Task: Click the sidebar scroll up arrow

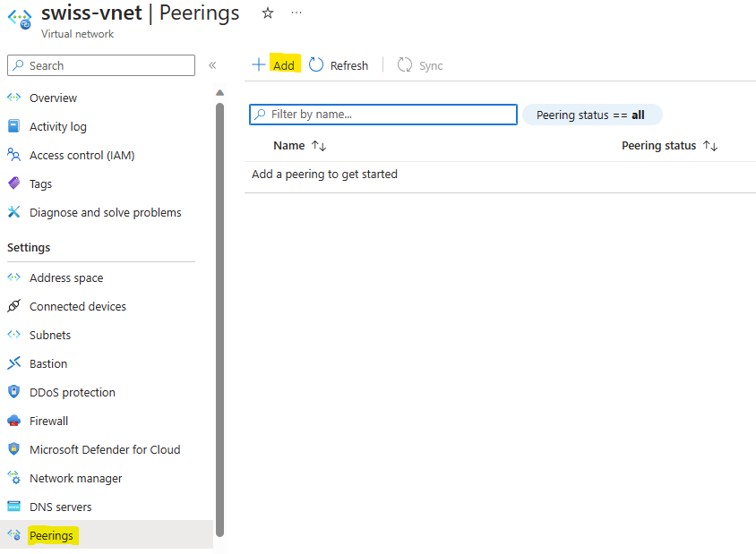Action: click(x=219, y=92)
